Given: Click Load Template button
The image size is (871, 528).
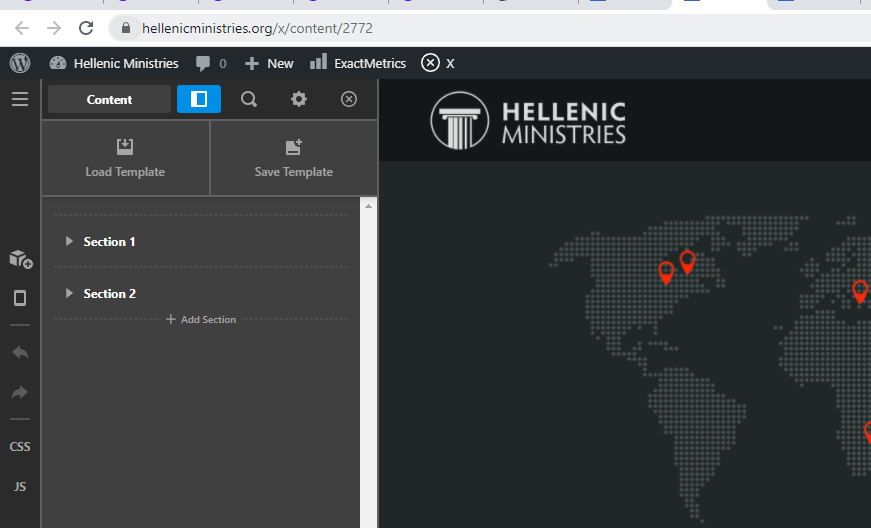Looking at the screenshot, I should pos(125,158).
